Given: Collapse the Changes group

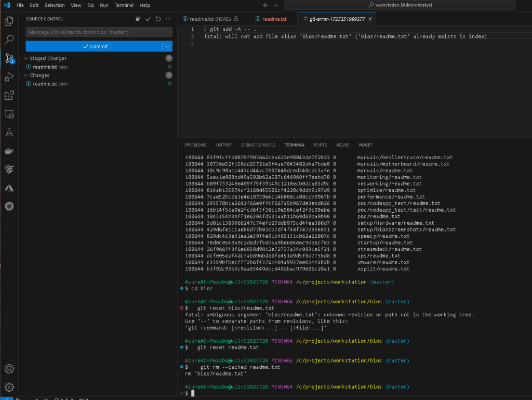Looking at the screenshot, I should tap(26, 75).
